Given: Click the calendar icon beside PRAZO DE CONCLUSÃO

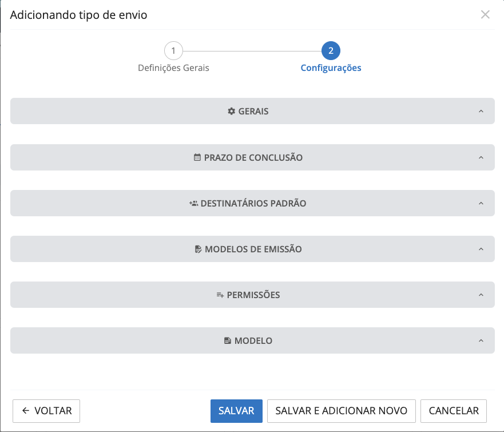Looking at the screenshot, I should 197,157.
